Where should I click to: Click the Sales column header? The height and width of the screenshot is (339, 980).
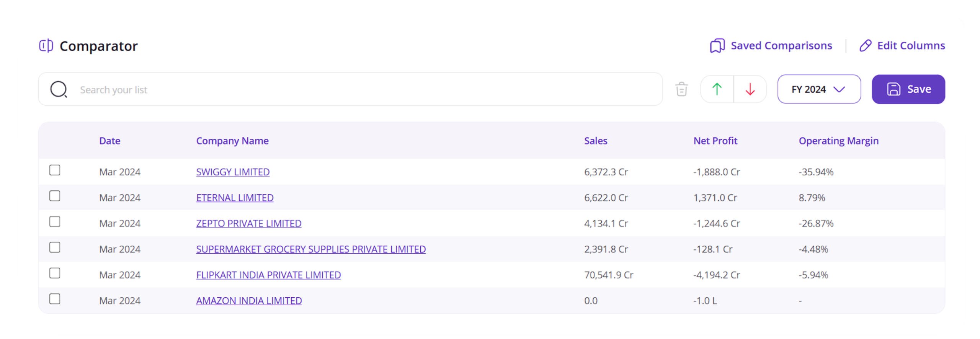(x=595, y=141)
